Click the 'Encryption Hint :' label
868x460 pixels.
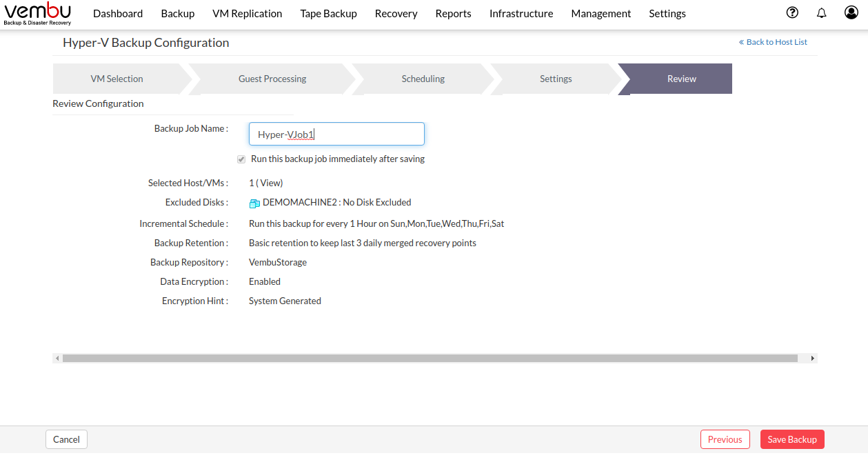tap(195, 301)
